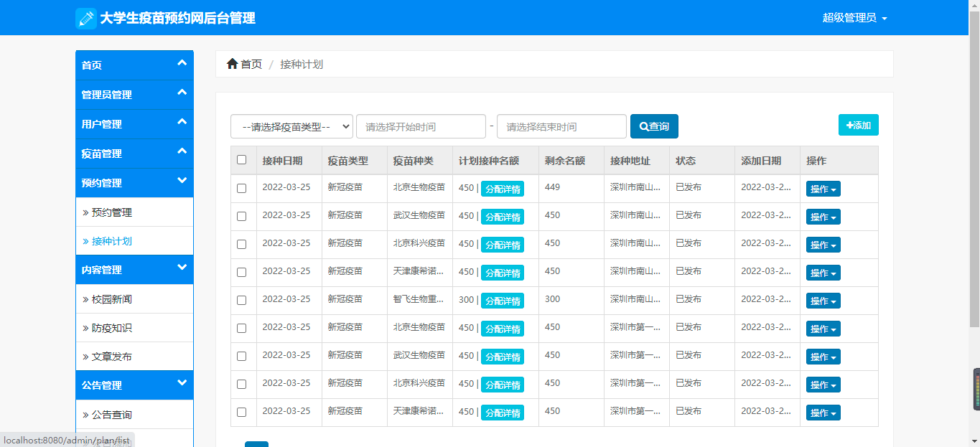This screenshot has height=447, width=980.
Task: Check the 智飞生物 row checkbox
Action: [241, 300]
